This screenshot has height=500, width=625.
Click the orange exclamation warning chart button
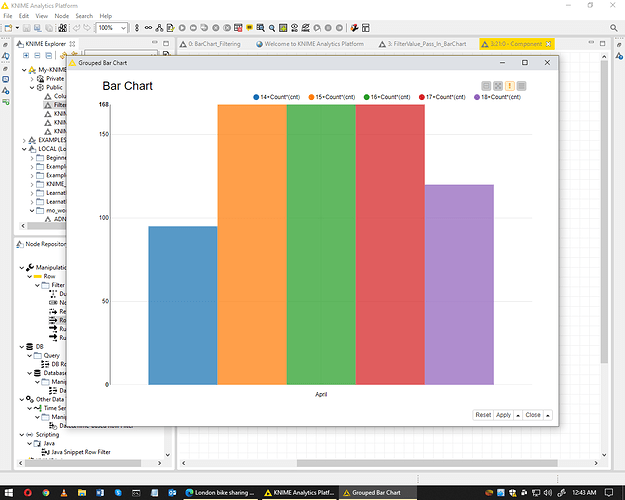[x=509, y=86]
